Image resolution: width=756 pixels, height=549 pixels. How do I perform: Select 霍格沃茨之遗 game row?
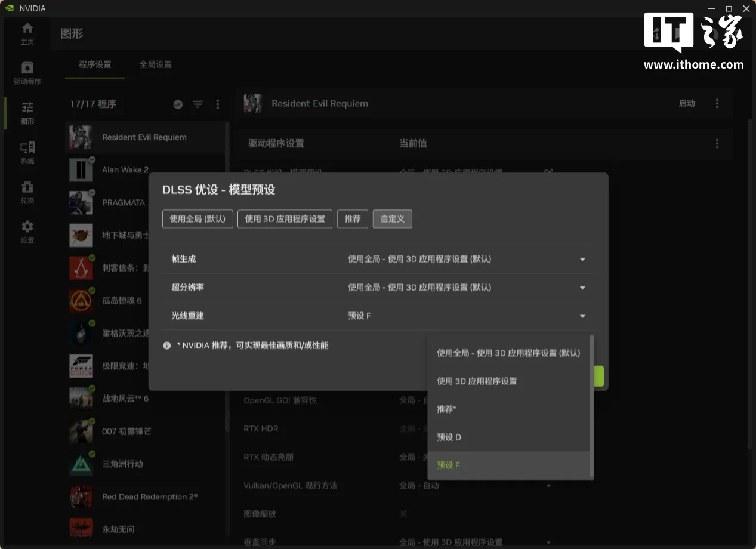(x=145, y=333)
